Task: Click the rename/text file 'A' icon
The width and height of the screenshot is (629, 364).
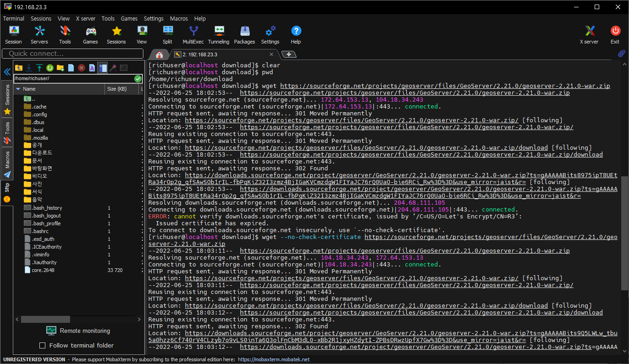Action: (92, 68)
